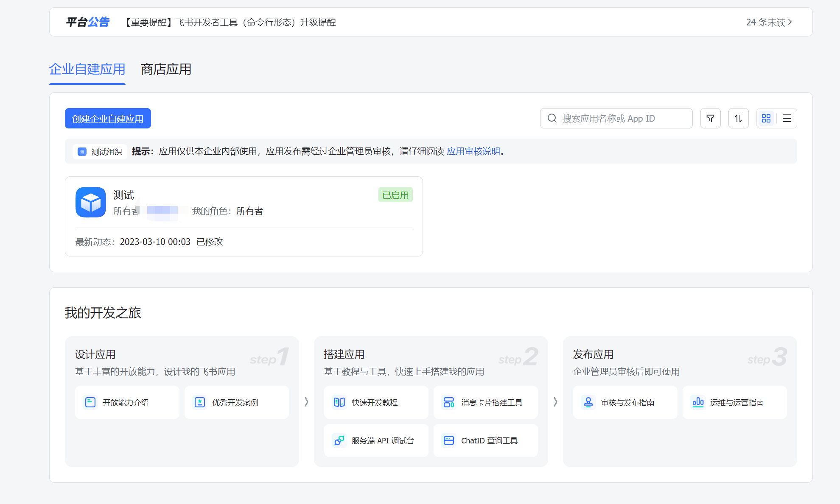Open the 应用审核说明 link

473,151
